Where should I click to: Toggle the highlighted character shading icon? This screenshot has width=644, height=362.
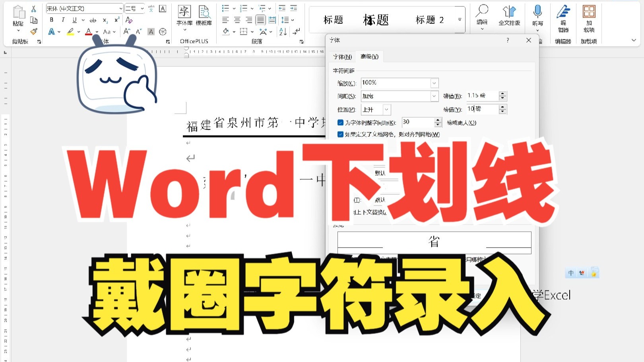pos(150,31)
